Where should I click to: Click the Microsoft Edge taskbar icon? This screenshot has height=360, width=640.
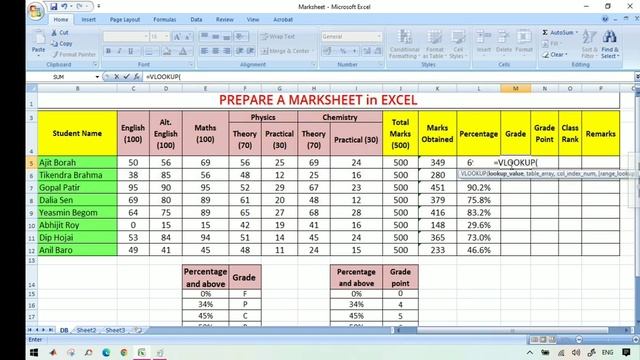[x=106, y=353]
